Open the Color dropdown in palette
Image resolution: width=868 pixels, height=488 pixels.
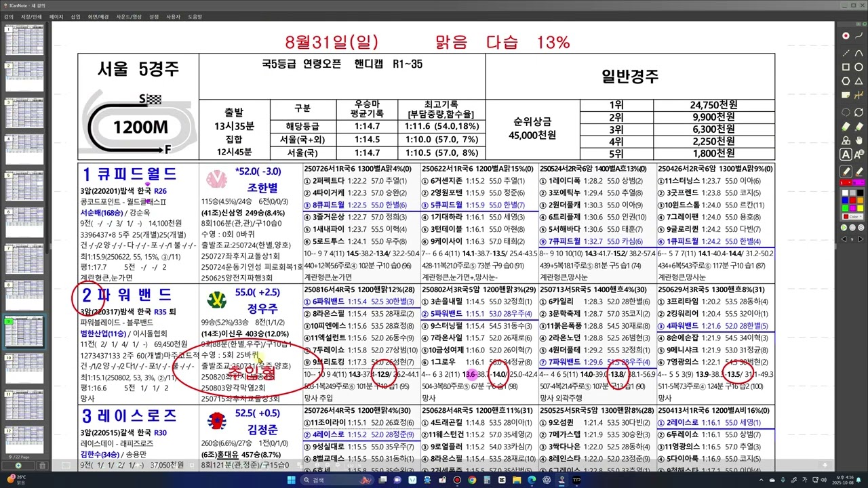(x=852, y=216)
